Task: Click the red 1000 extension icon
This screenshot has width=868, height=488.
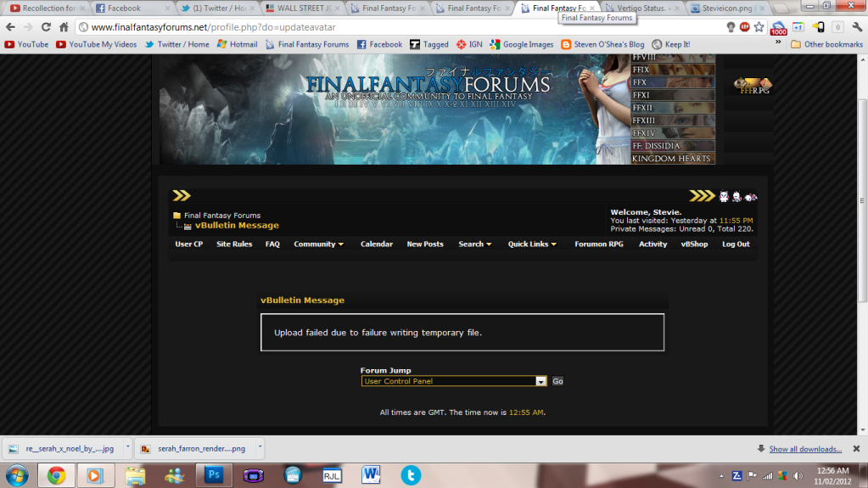Action: pos(778,28)
